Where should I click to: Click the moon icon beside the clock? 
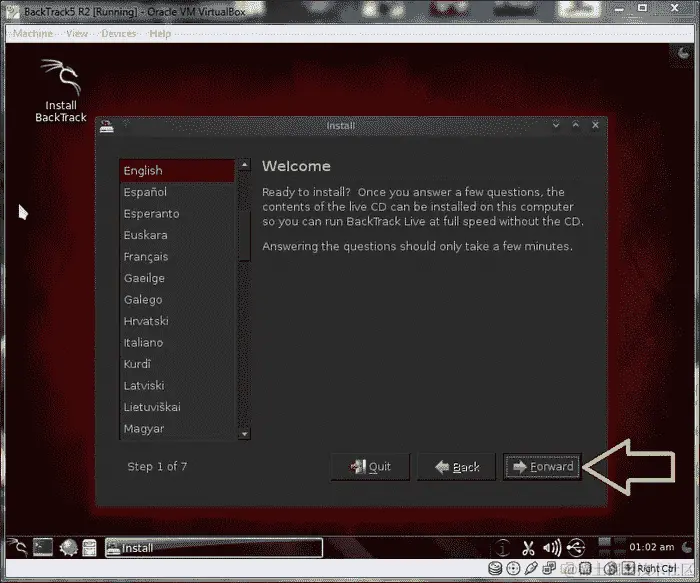coord(686,547)
